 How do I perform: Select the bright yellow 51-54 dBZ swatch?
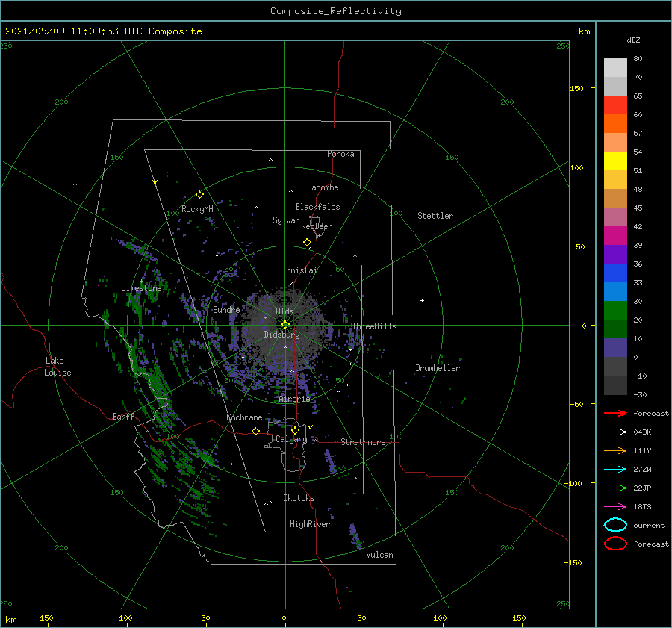pos(615,161)
